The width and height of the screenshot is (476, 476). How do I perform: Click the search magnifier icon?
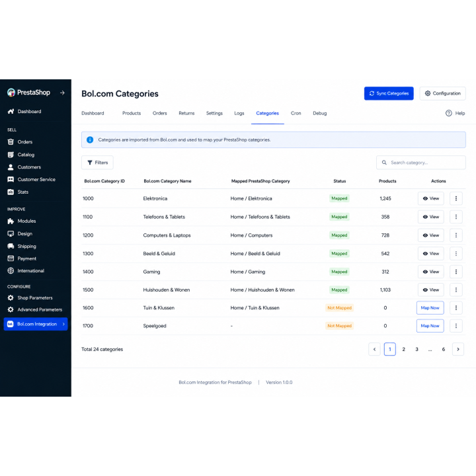click(x=384, y=163)
